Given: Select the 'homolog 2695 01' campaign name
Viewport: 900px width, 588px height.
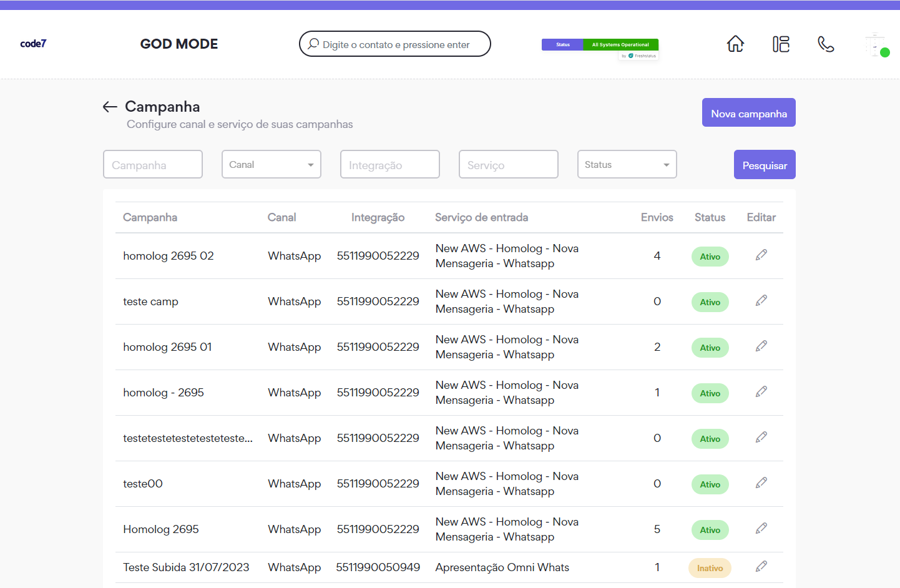Looking at the screenshot, I should pos(167,347).
